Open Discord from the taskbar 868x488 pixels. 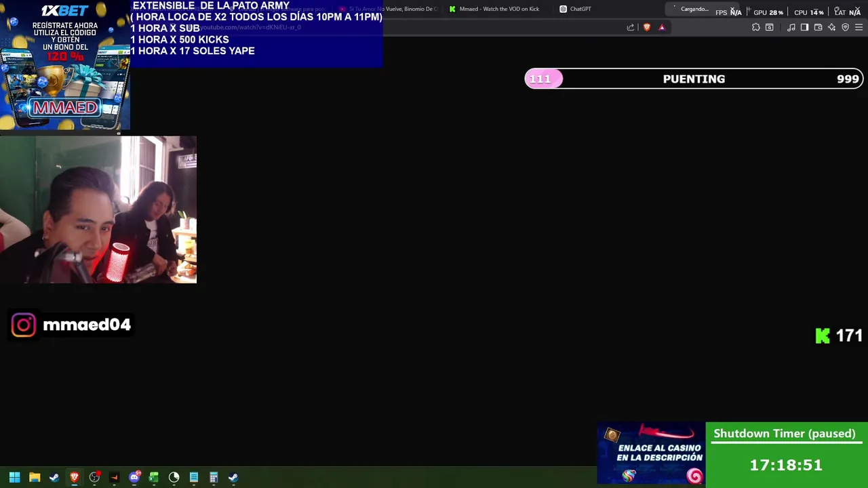coord(134,477)
